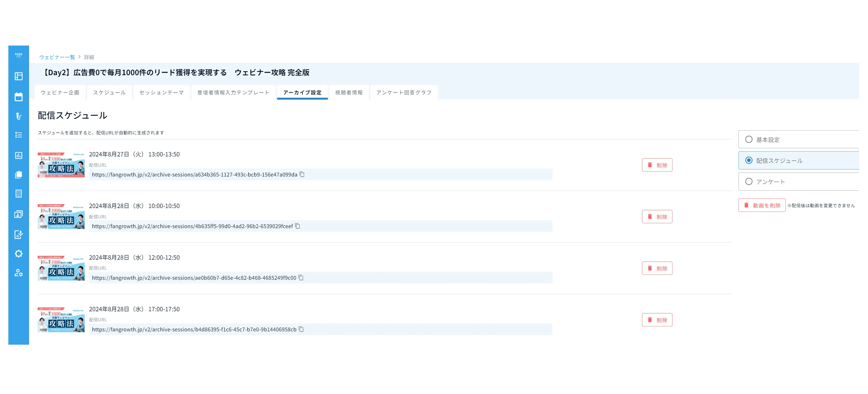
Task: Click the PASS logo in the sidebar
Action: (18, 55)
